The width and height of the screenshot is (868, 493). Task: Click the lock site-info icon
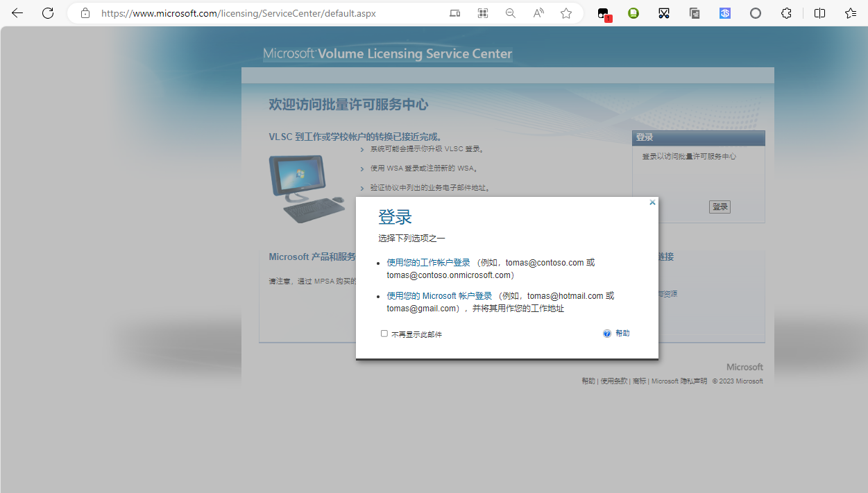[x=85, y=13]
